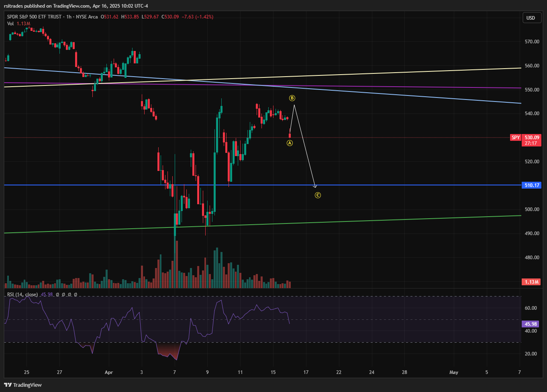547x392 pixels.
Task: Click the 570.00 price axis label
Action: coord(532,42)
